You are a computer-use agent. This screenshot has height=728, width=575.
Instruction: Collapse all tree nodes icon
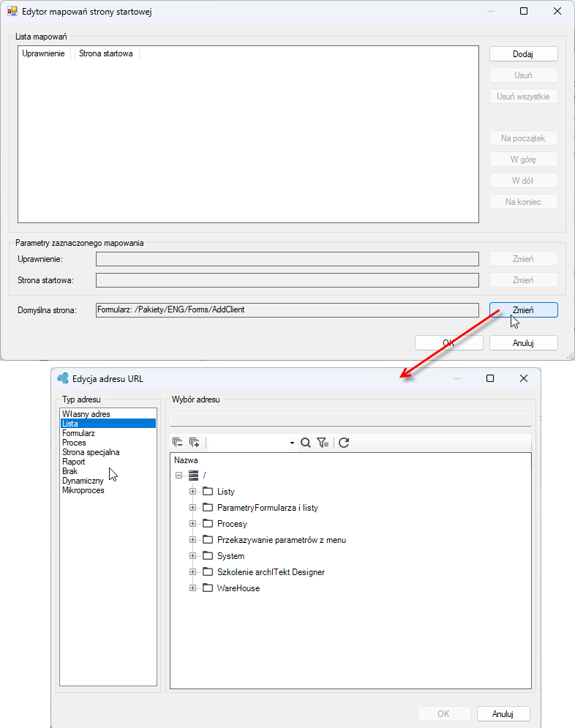177,443
